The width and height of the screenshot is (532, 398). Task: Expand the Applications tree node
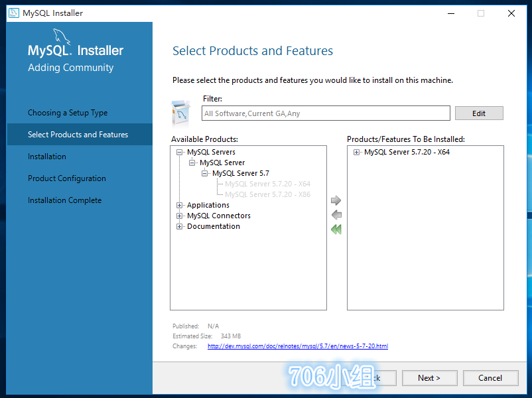179,205
